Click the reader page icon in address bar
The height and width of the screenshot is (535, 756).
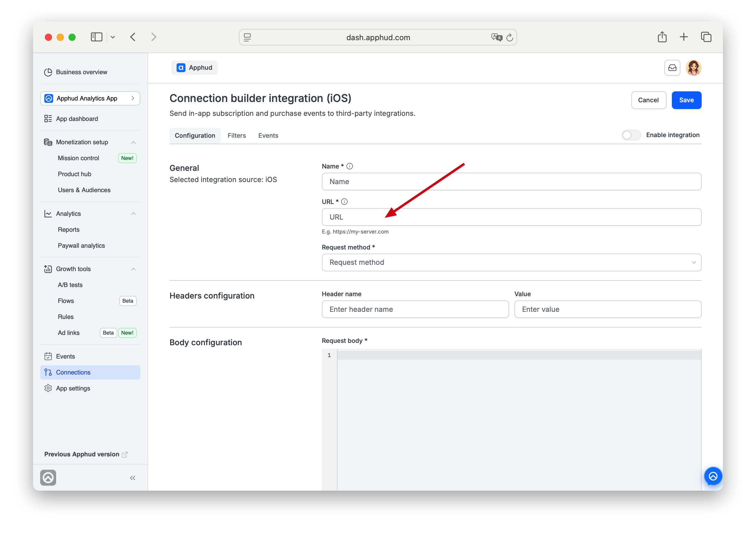[247, 37]
